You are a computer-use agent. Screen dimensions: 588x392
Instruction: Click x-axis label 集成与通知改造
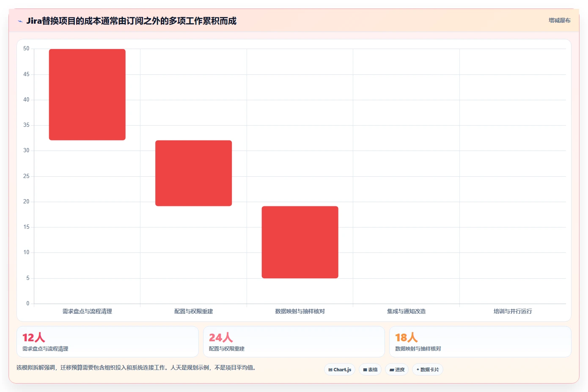coord(406,311)
